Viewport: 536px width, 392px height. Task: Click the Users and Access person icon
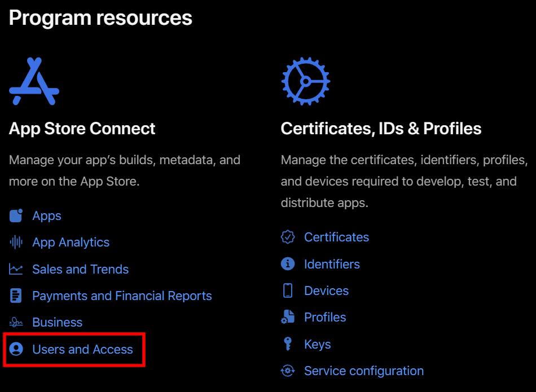(16, 349)
